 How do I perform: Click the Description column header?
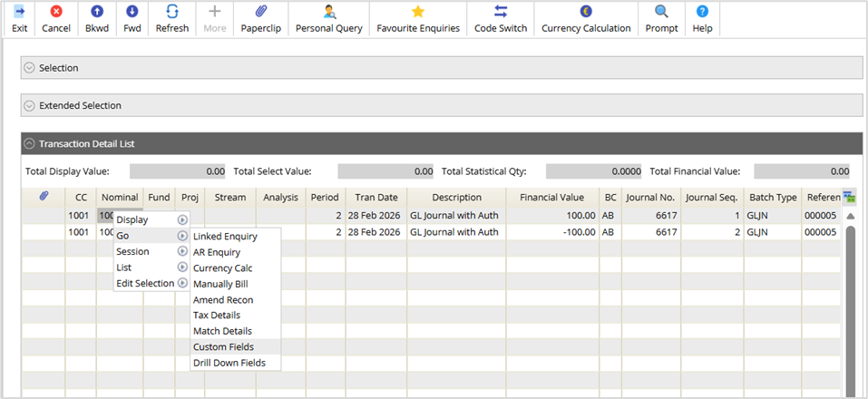pos(457,197)
